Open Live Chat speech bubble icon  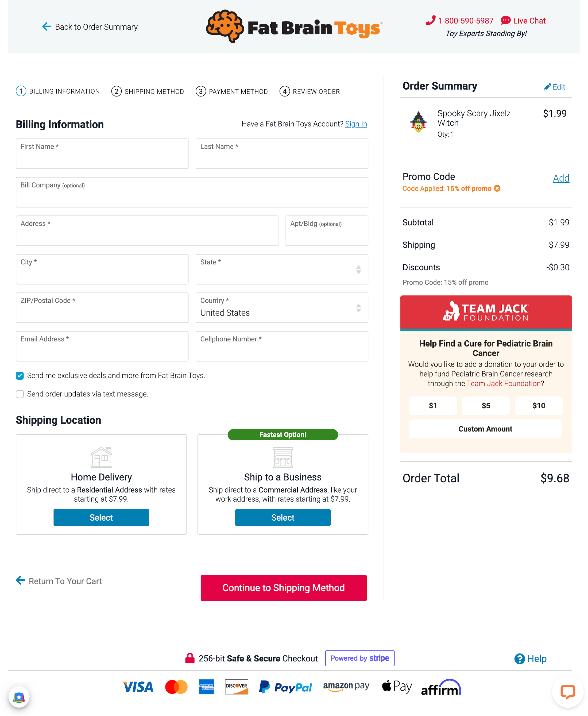coord(505,21)
